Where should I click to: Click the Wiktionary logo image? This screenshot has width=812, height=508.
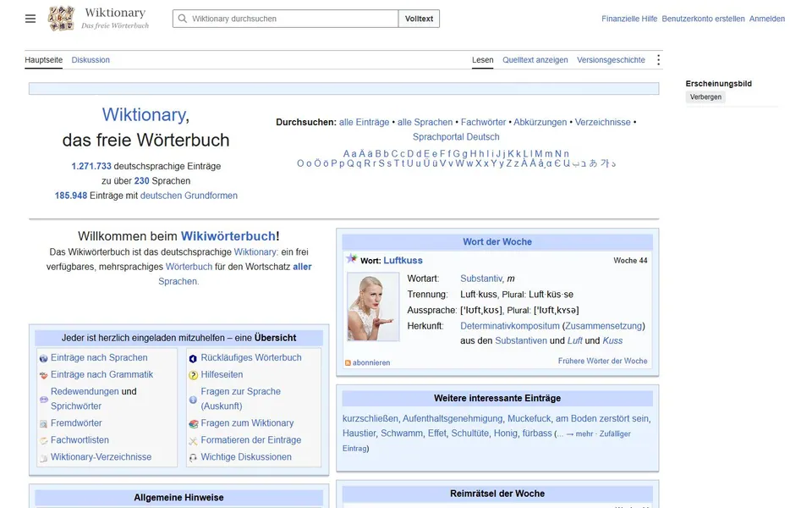(x=62, y=19)
